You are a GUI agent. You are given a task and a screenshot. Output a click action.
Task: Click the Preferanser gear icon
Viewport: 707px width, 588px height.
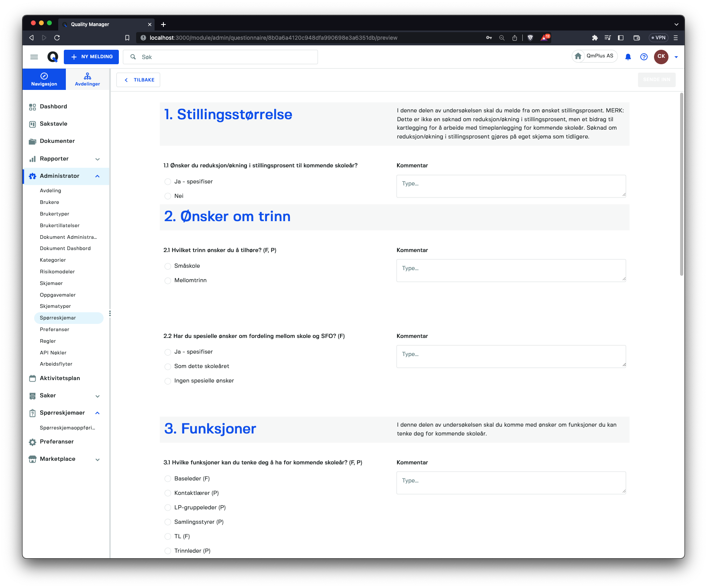point(33,442)
